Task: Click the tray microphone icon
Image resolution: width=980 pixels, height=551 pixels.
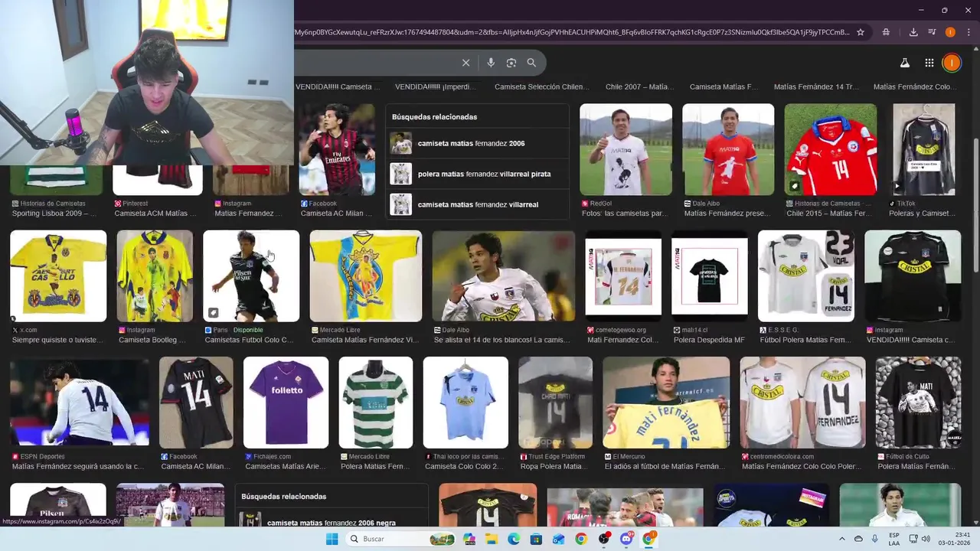Action: click(x=875, y=539)
